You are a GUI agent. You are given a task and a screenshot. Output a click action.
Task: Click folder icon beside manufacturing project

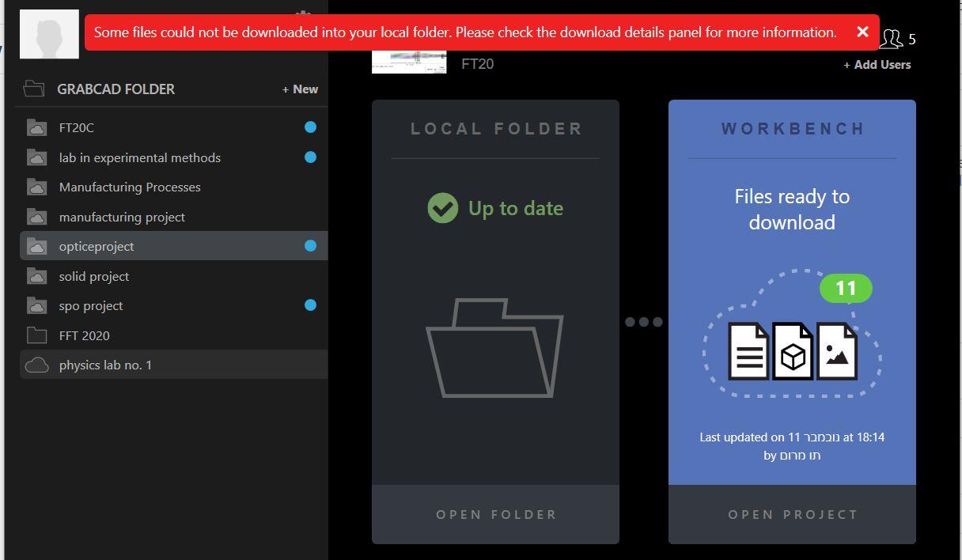[x=36, y=217]
